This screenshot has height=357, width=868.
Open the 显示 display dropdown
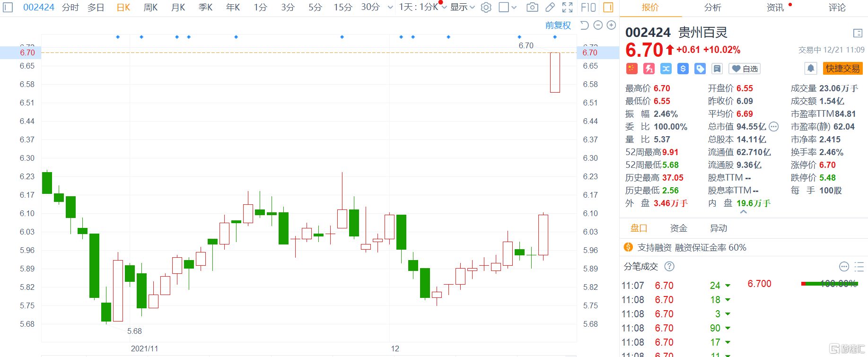(x=462, y=7)
